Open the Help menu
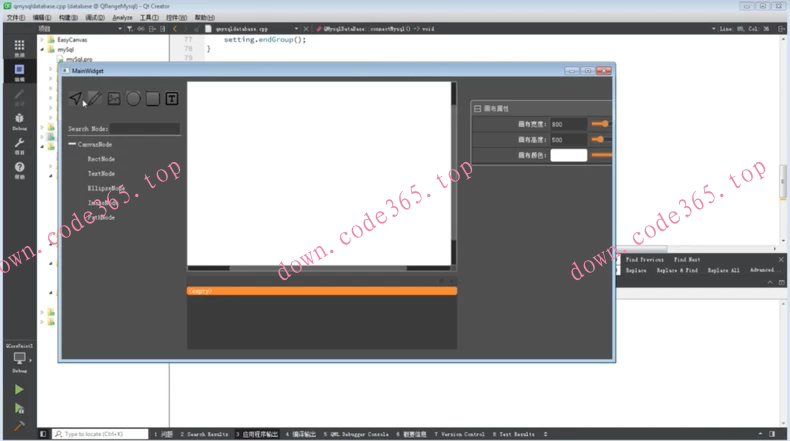The image size is (790, 441). [x=205, y=17]
